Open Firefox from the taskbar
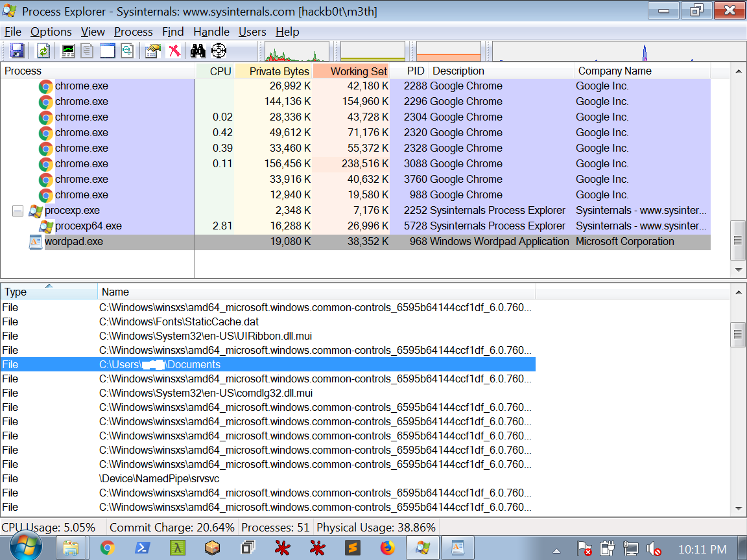The height and width of the screenshot is (560, 747). point(387,548)
